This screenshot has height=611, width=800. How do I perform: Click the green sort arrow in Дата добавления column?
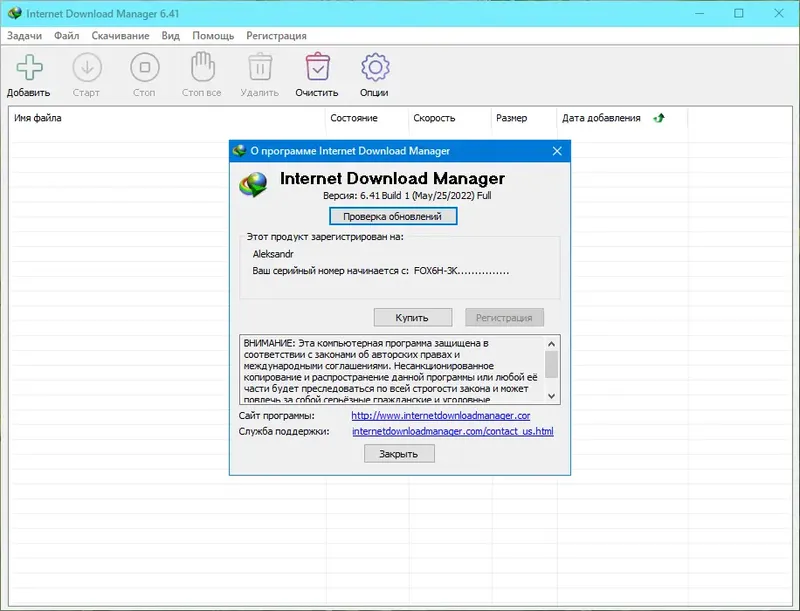click(x=659, y=118)
